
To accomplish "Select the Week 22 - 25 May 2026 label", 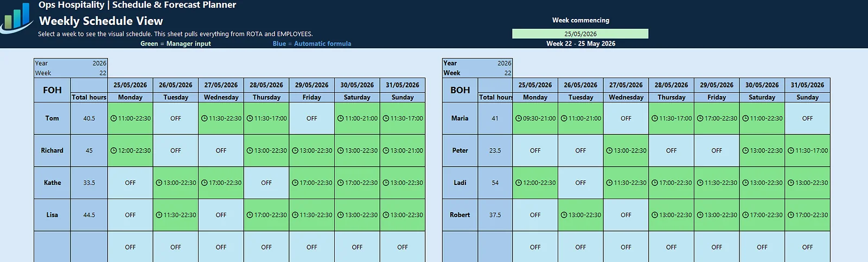I will tap(580, 43).
